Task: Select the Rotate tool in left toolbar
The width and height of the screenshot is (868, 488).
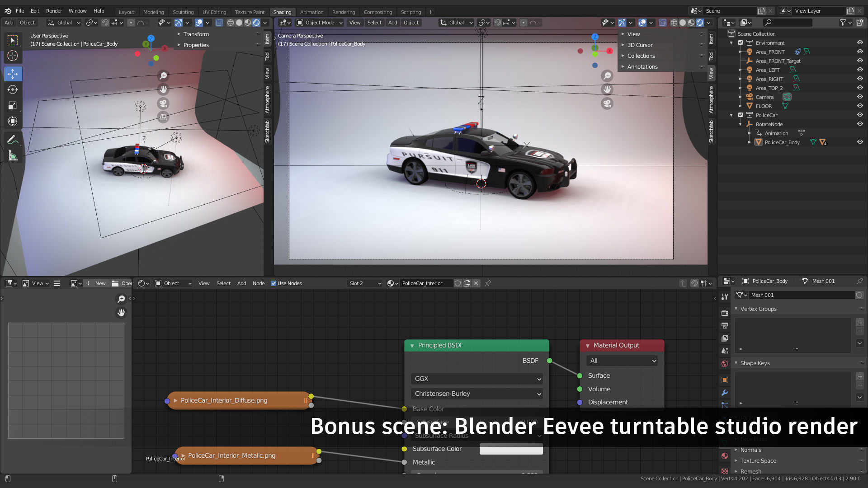Action: (13, 89)
